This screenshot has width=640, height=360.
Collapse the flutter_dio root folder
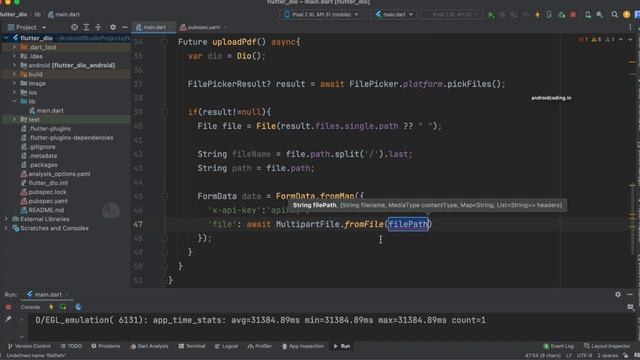point(6,38)
